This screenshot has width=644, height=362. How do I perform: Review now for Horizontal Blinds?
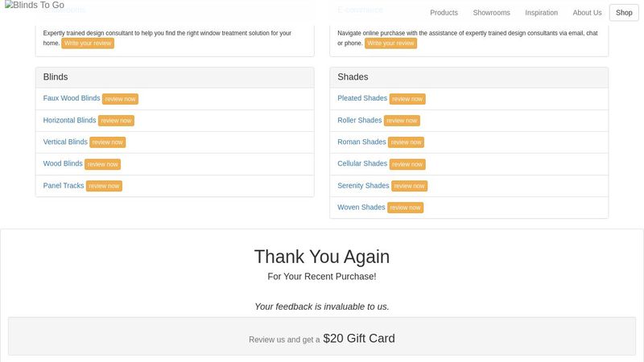[116, 121]
